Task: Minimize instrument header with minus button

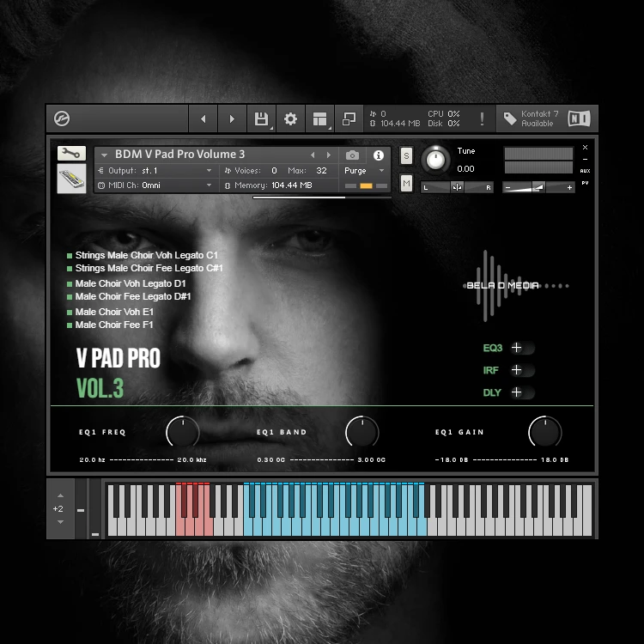Action: pos(586,159)
